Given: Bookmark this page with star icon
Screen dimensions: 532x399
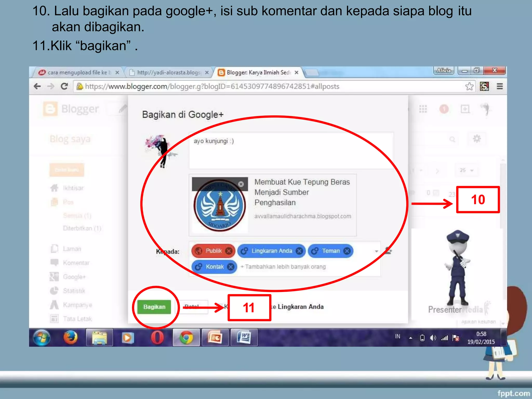Looking at the screenshot, I should tap(469, 86).
